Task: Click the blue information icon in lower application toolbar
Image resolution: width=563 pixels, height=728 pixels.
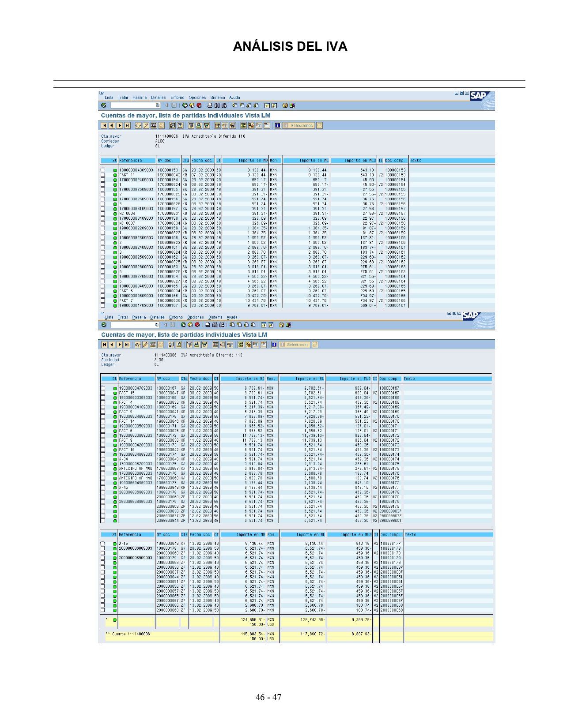Action: click(x=274, y=345)
